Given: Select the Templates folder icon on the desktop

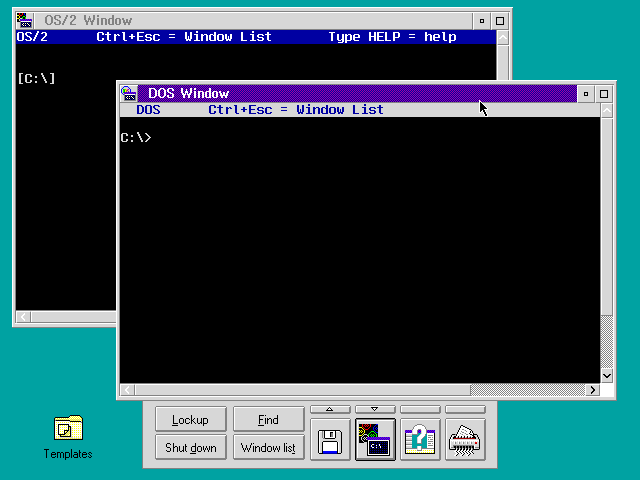Looking at the screenshot, I should pyautogui.click(x=68, y=428).
